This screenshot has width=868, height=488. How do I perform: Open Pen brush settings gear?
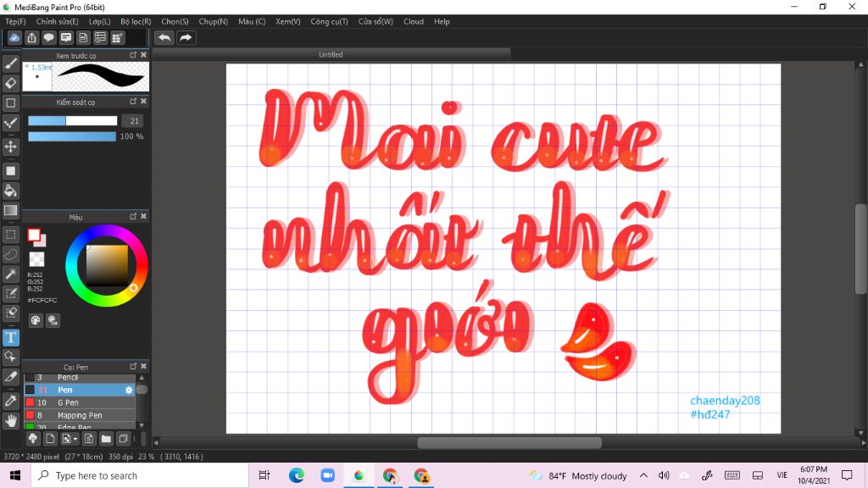(129, 390)
